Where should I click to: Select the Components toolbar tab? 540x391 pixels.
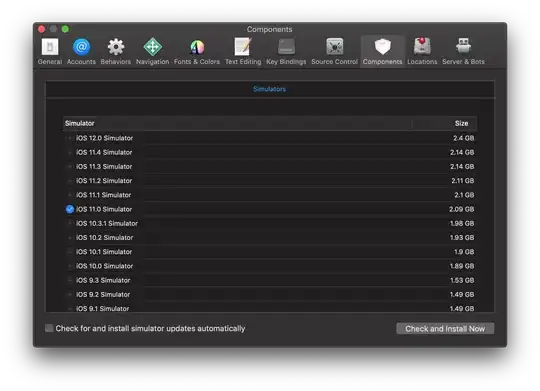[x=382, y=51]
